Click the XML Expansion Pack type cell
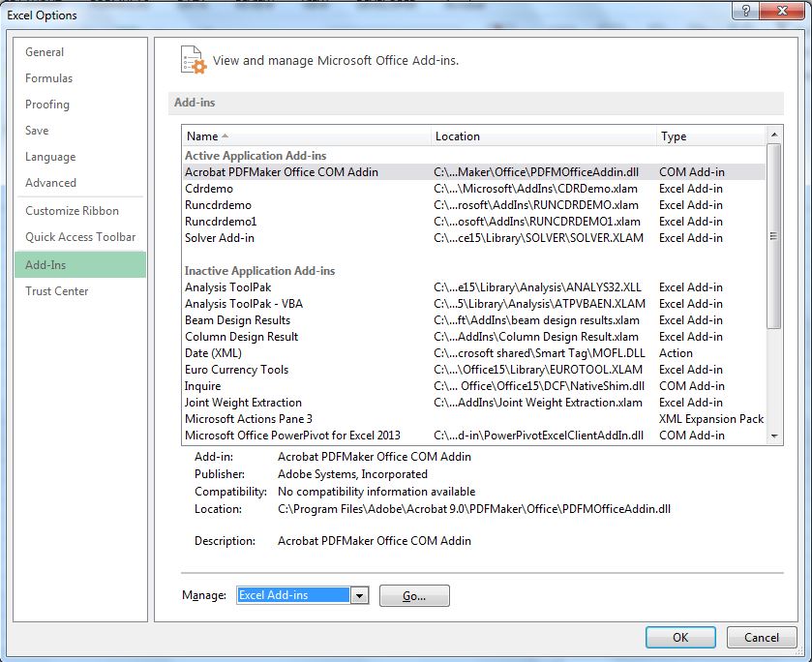Viewport: 812px width, 662px height. click(x=711, y=419)
